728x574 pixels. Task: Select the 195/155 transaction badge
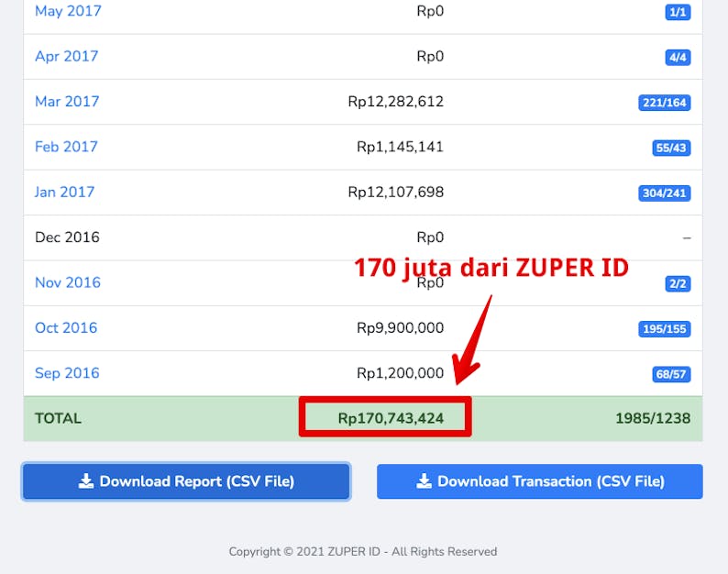(x=665, y=329)
